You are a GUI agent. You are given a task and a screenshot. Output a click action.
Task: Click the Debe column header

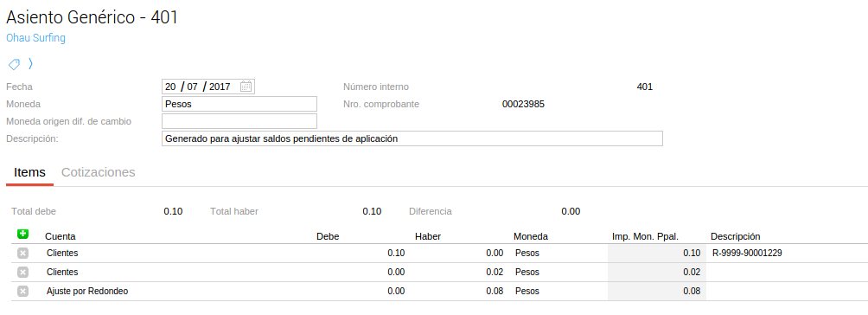pos(328,236)
